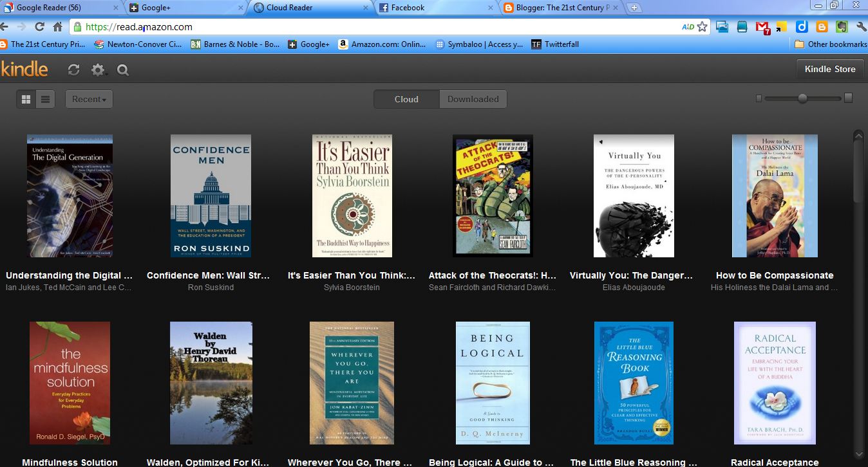Switch the library to grid view
868x467 pixels.
(x=26, y=99)
